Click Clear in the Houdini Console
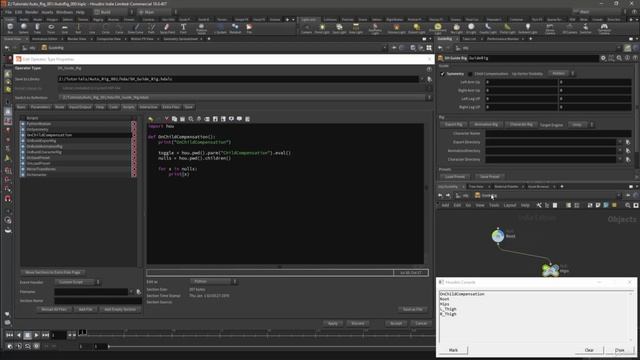The width and height of the screenshot is (640, 360). (589, 350)
